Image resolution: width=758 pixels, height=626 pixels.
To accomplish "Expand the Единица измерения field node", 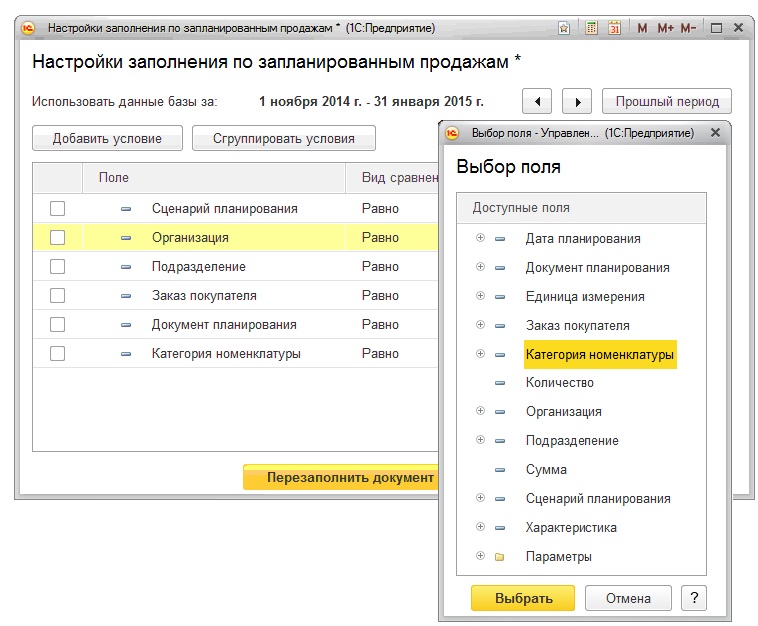I will coord(480,295).
